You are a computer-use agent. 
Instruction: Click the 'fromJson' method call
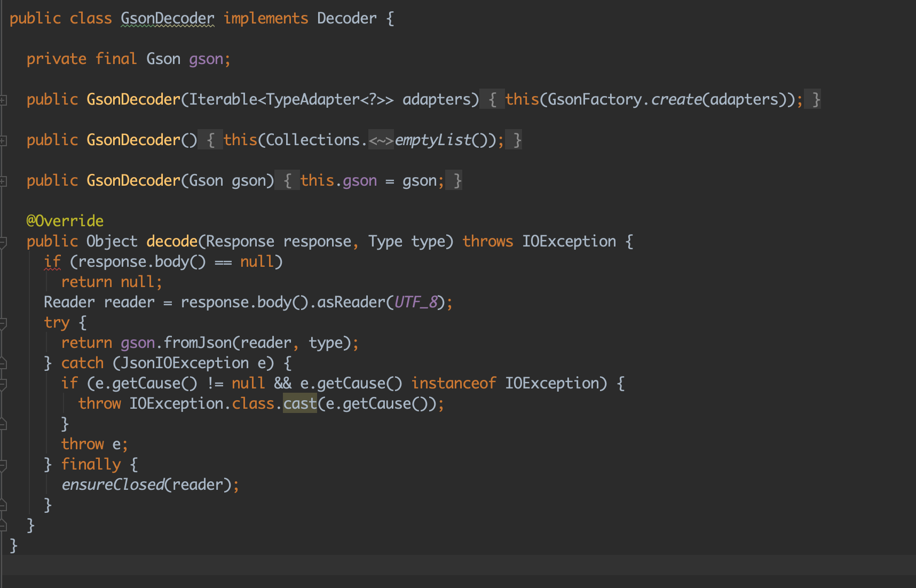(198, 343)
